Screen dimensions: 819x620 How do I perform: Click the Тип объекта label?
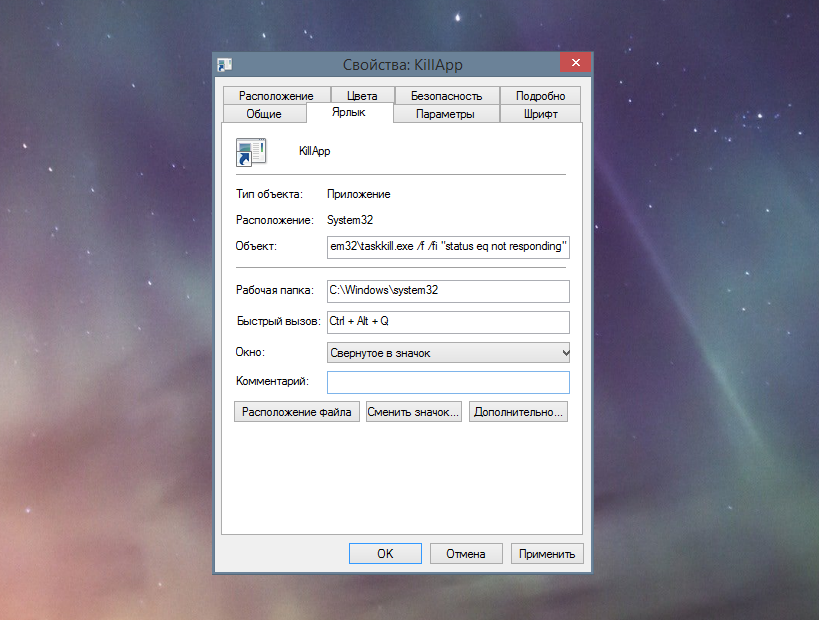[x=269, y=194]
